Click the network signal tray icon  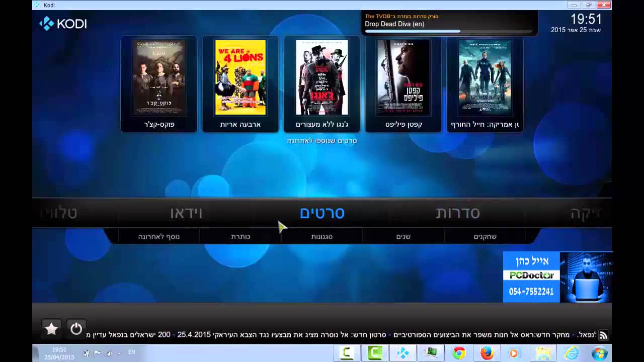pos(108,353)
